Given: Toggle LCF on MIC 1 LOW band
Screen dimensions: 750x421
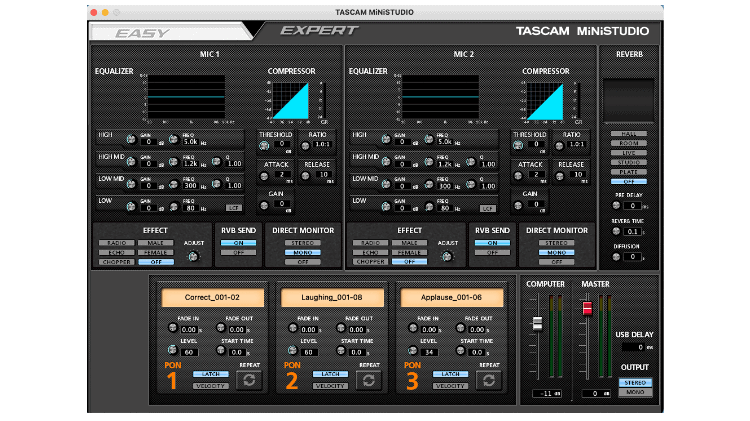Looking at the screenshot, I should coord(234,208).
